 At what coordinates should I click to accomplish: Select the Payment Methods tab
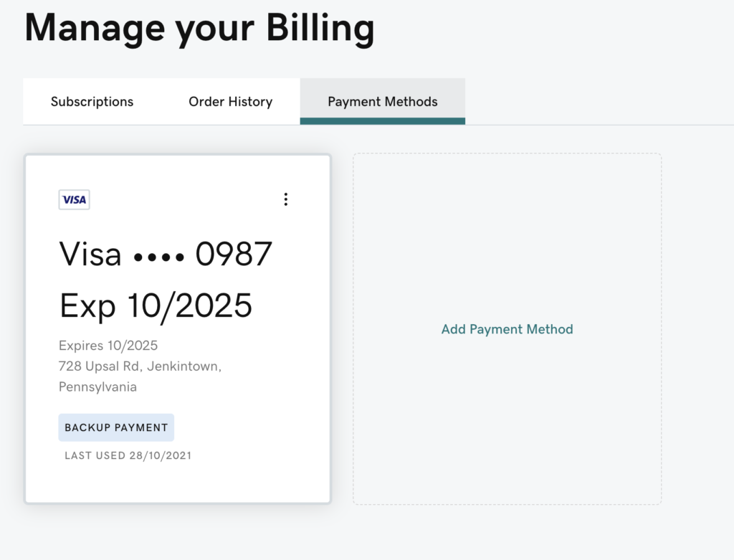[x=382, y=102]
